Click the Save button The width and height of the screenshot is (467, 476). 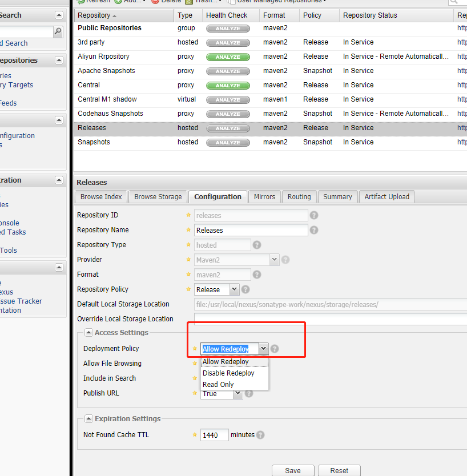pyautogui.click(x=293, y=470)
